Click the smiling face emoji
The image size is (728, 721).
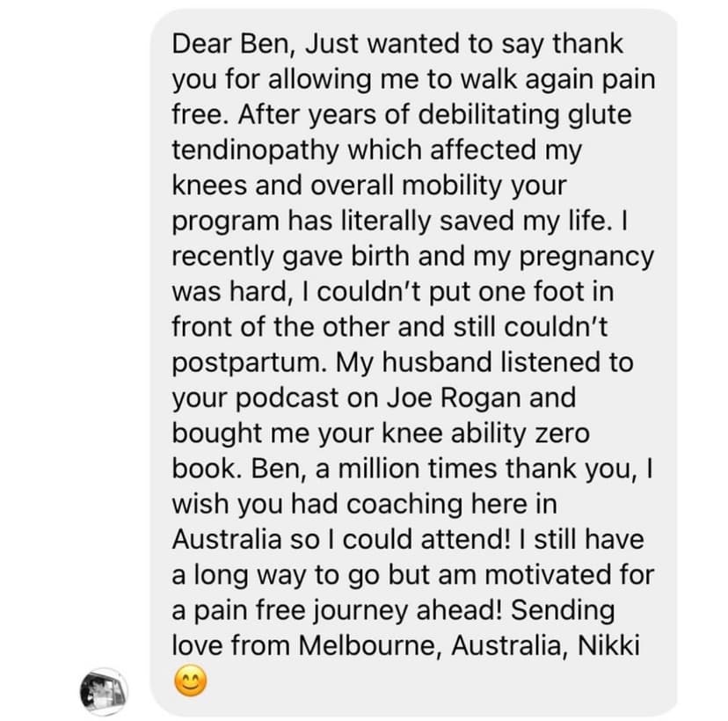click(192, 682)
